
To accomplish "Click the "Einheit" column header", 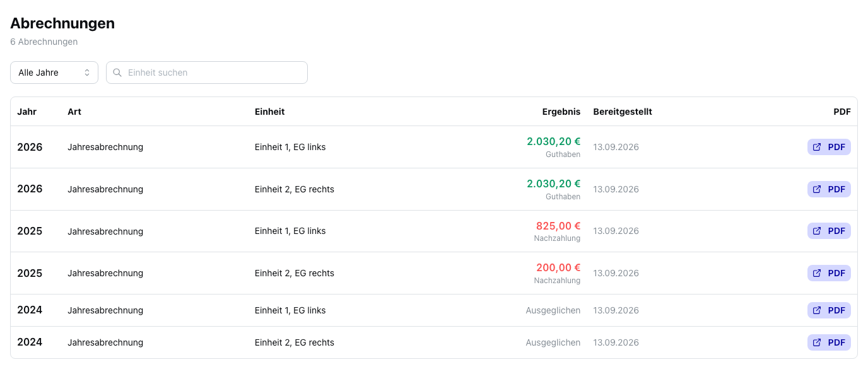I will point(270,112).
